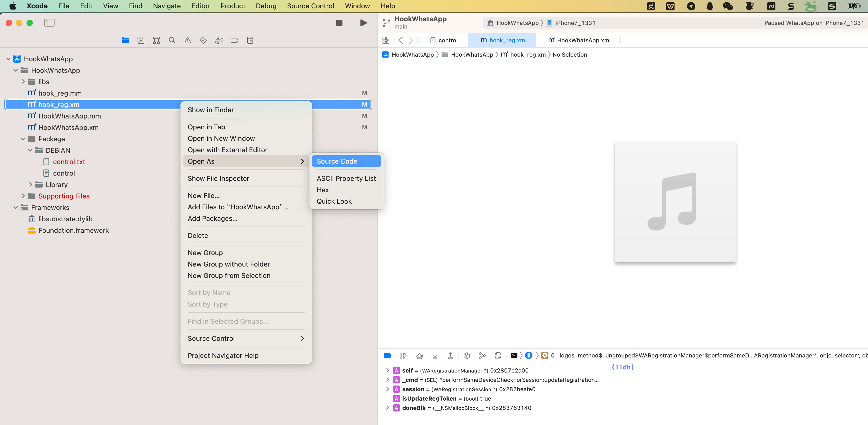Expand the Library folder
The height and width of the screenshot is (425, 868).
coord(30,184)
